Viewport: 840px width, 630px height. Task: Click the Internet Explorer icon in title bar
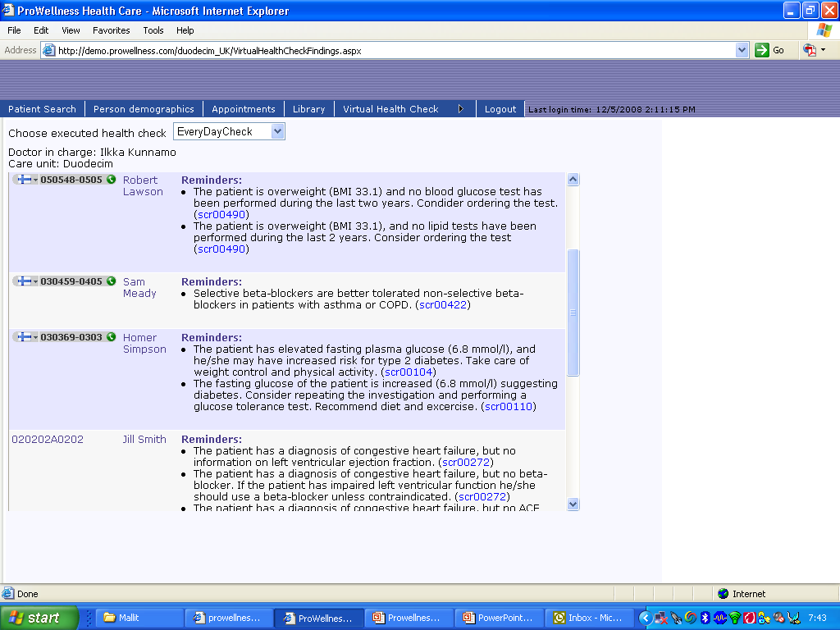(8, 10)
